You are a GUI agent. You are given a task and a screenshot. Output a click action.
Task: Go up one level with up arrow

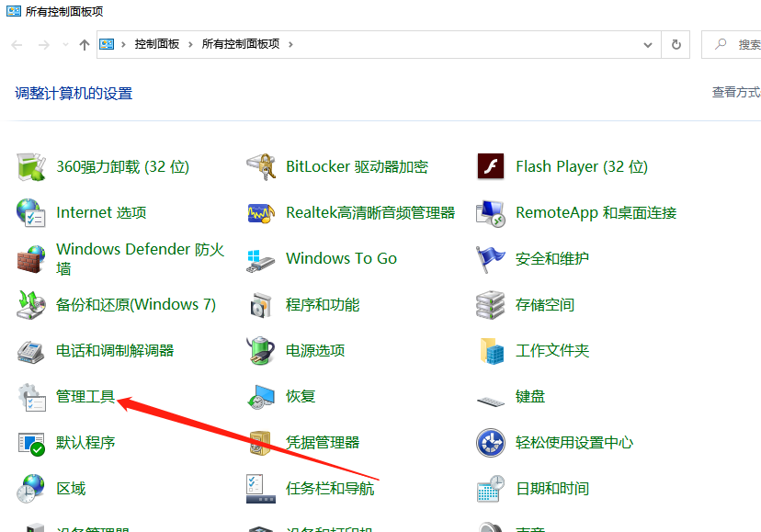click(x=84, y=45)
